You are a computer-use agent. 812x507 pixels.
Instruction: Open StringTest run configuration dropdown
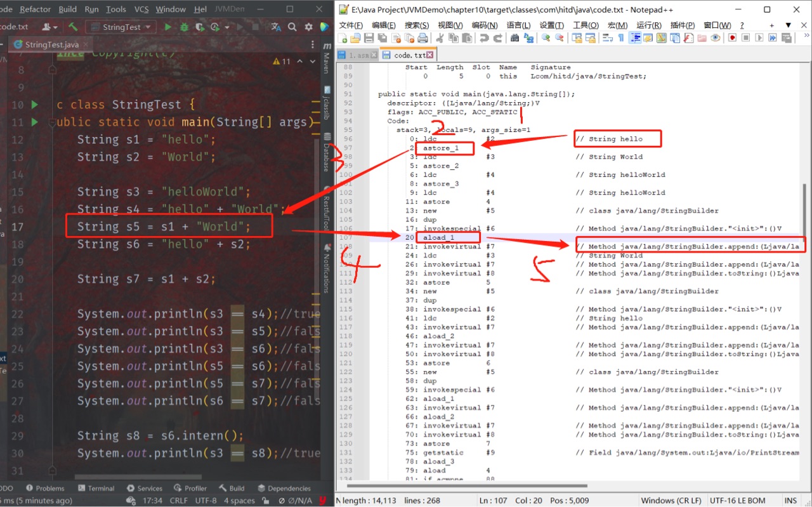122,27
